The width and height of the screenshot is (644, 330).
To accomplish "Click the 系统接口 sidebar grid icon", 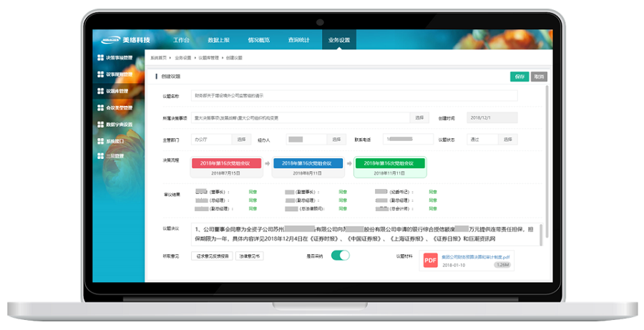I will (100, 141).
